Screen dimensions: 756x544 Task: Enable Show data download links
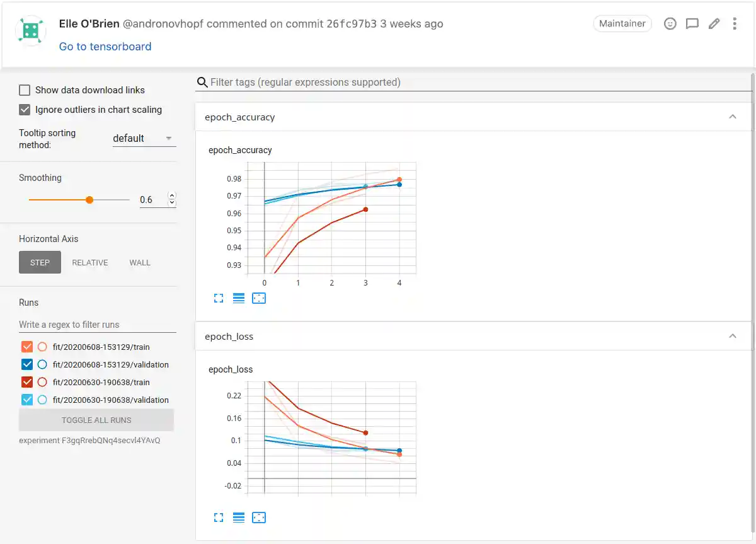point(24,90)
